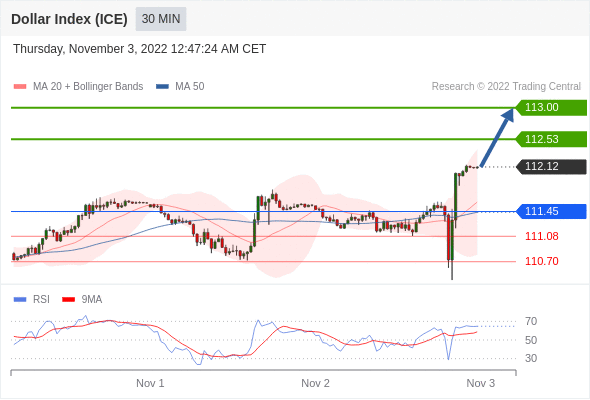Select the 112.53 green price tag

click(551, 139)
